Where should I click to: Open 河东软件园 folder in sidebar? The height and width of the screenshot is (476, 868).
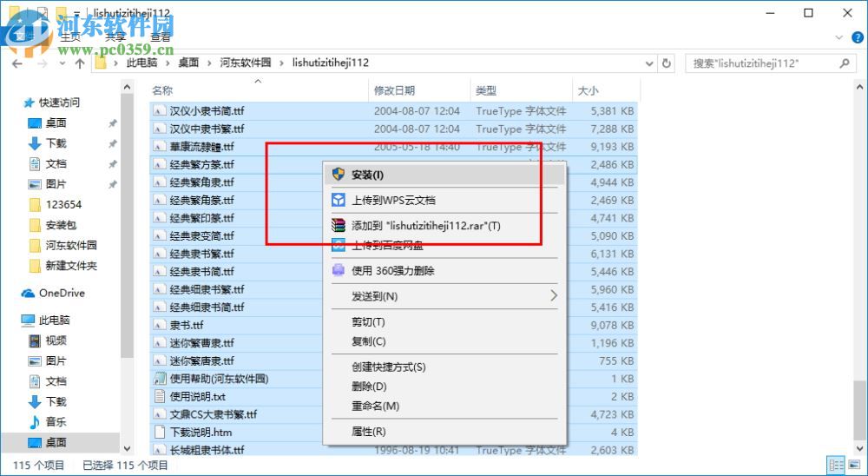tap(71, 245)
